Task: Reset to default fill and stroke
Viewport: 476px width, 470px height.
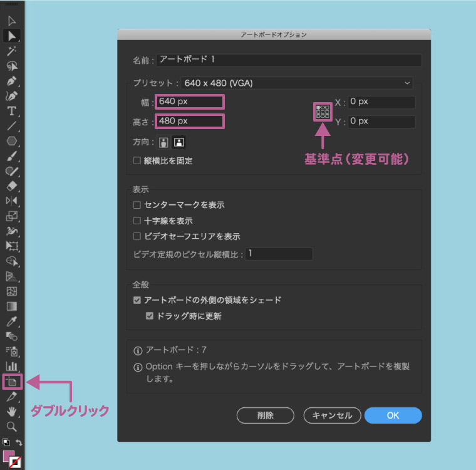Action: 6,442
